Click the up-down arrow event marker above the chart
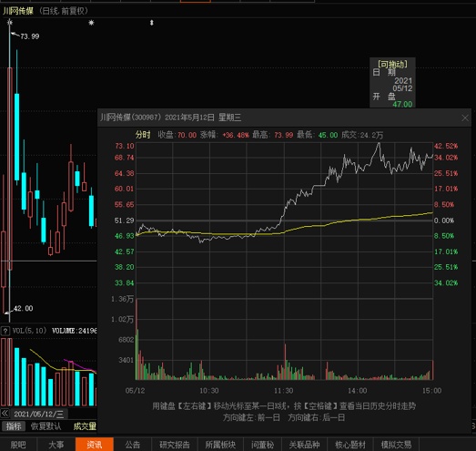This screenshot has width=476, height=451. (152, 23)
